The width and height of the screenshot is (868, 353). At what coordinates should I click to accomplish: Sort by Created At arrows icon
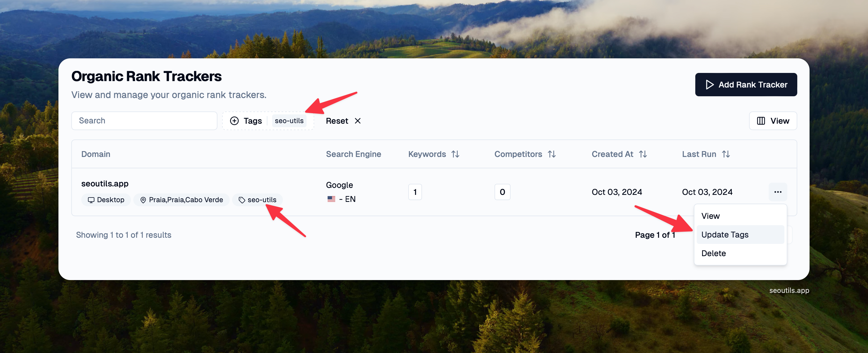point(643,154)
